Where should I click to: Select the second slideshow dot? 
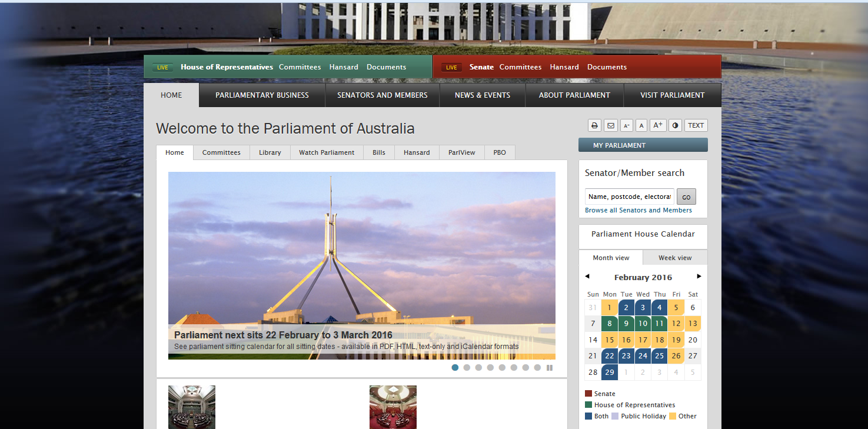467,368
